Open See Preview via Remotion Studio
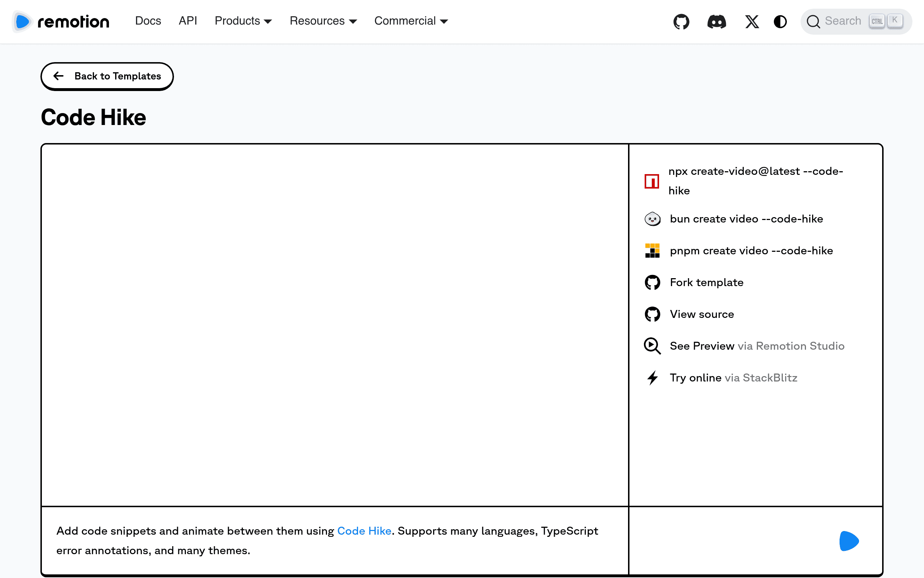 pos(757,346)
